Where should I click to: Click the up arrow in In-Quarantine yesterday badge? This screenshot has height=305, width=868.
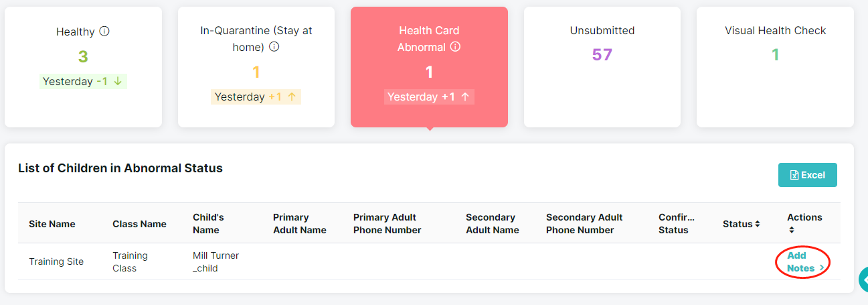292,97
